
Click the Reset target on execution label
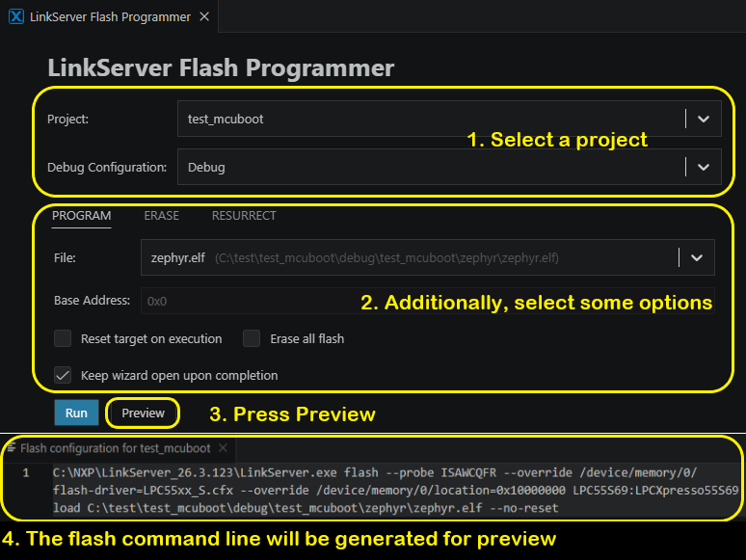(x=151, y=338)
